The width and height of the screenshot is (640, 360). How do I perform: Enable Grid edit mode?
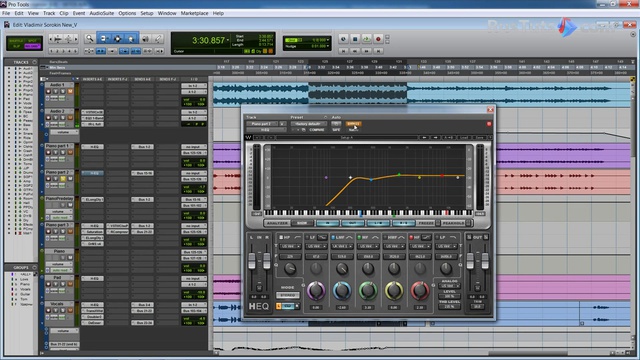[32, 46]
